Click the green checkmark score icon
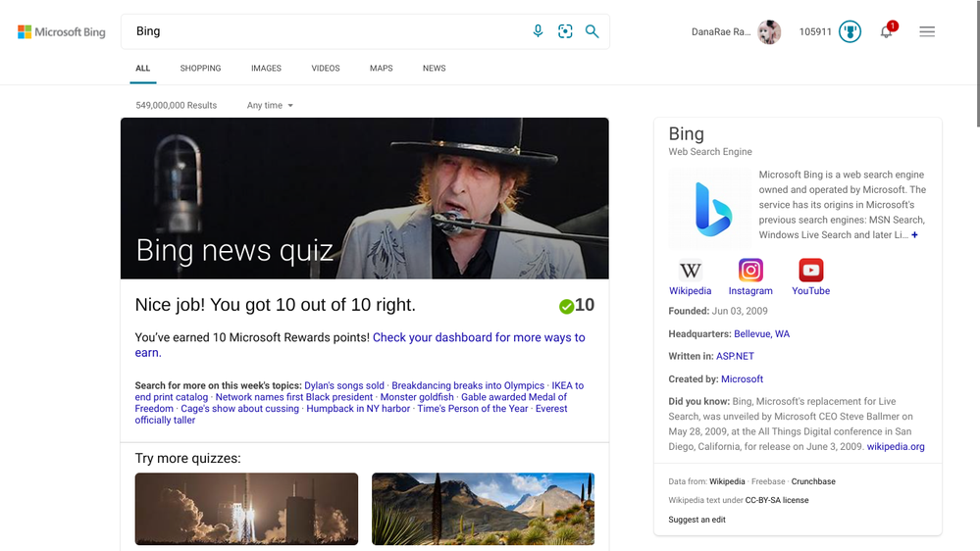 click(566, 306)
